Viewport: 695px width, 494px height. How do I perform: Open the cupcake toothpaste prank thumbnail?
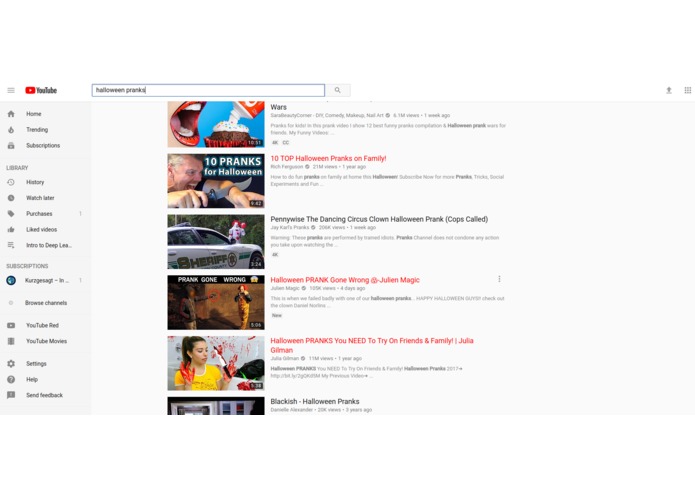(x=216, y=124)
